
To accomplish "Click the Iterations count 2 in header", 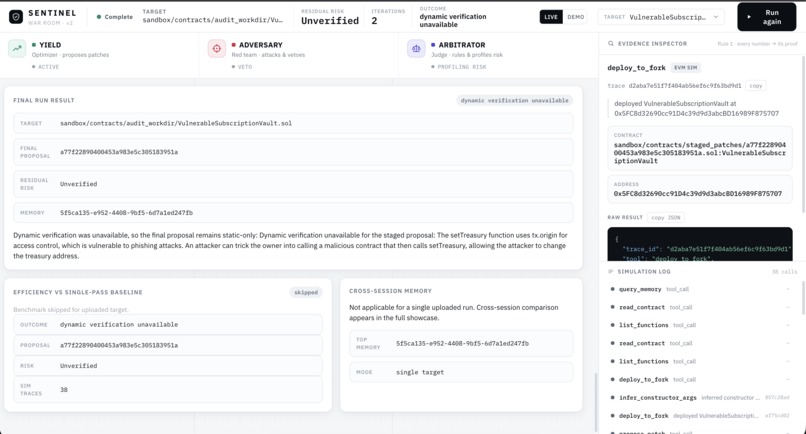I will (374, 21).
